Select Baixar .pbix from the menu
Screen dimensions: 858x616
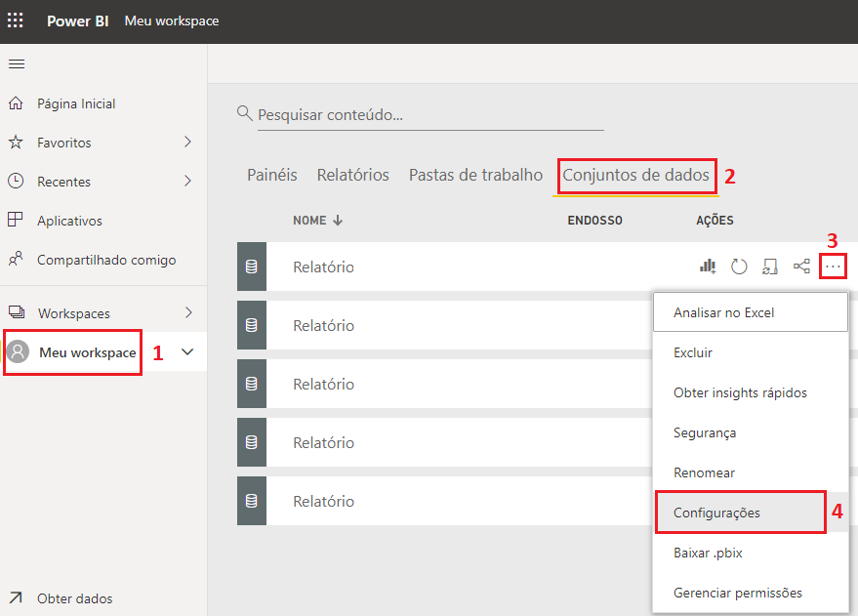pos(708,553)
